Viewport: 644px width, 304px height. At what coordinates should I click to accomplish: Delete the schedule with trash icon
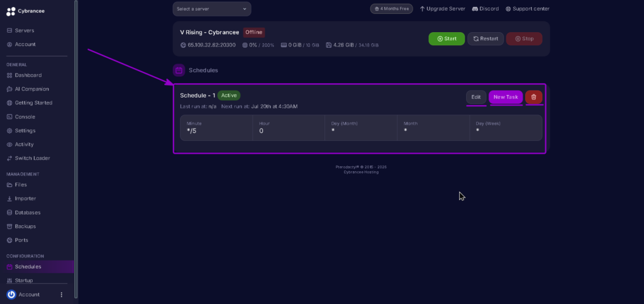click(533, 97)
